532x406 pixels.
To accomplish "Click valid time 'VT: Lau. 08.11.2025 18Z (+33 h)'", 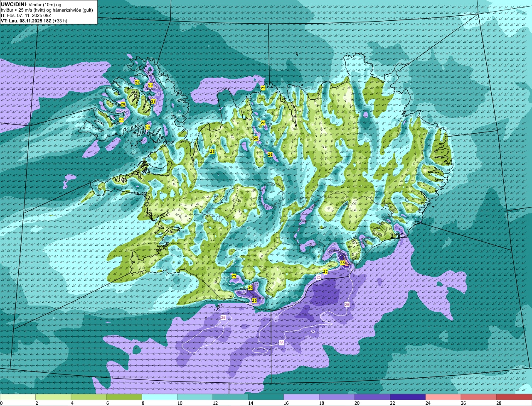I will click(x=34, y=21).
